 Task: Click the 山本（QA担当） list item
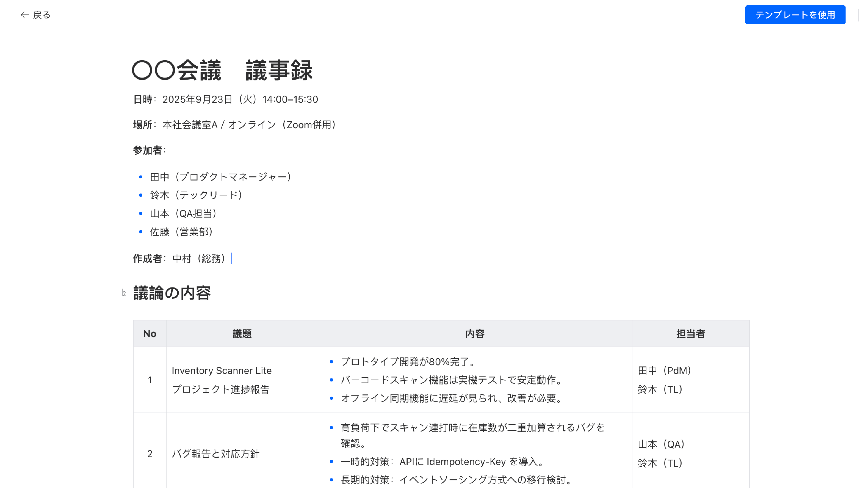pos(183,213)
